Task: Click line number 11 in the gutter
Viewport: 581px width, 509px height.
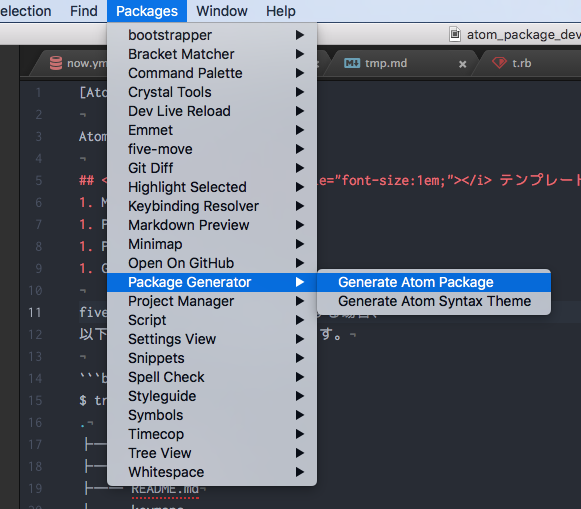Action: coord(35,313)
